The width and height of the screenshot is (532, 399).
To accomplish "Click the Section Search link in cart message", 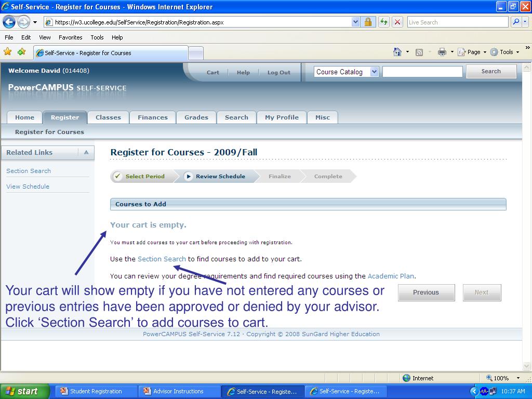I will [x=162, y=259].
